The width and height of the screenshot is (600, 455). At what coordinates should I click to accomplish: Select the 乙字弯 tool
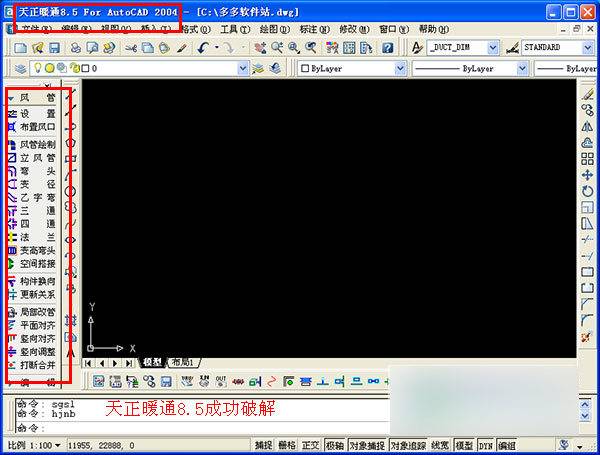point(32,197)
